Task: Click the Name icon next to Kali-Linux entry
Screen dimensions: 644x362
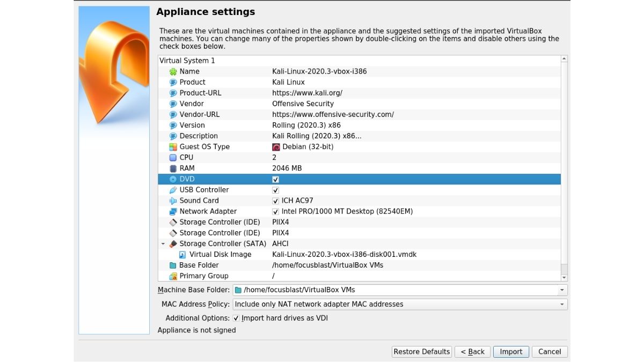Action: pos(173,71)
